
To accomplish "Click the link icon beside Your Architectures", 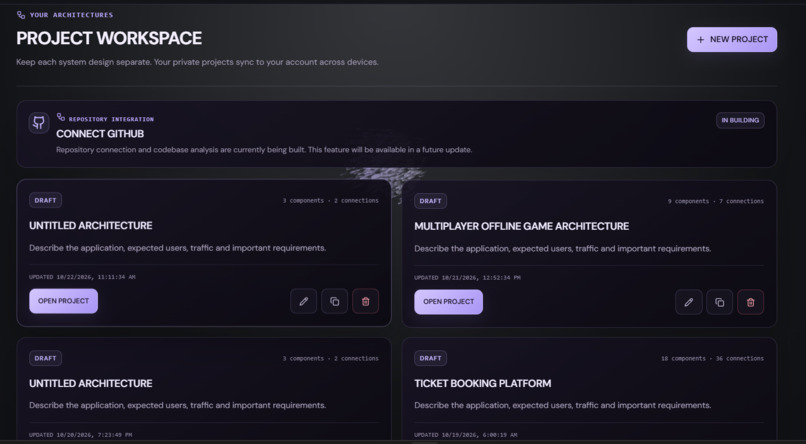I will point(21,15).
